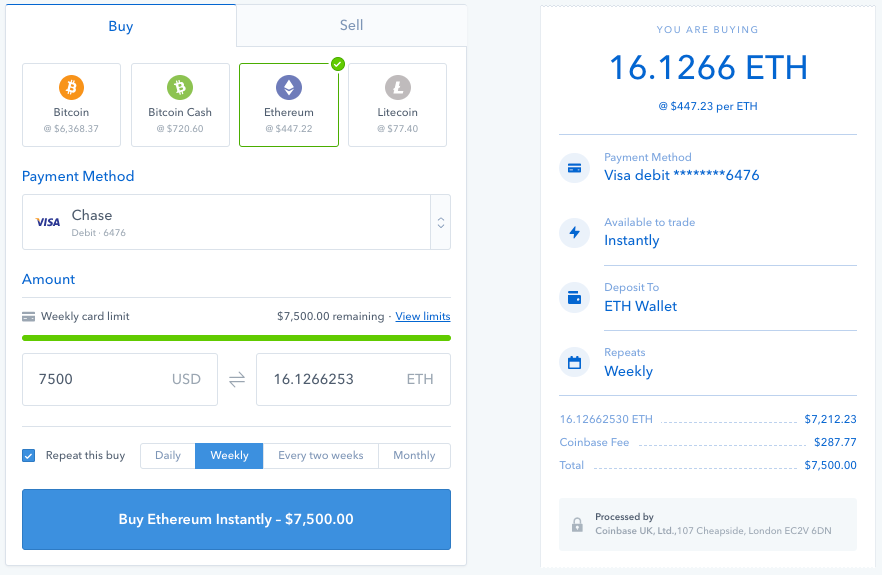Click the green weekly limit progress bar
Screen dimensions: 882x575
(x=236, y=338)
